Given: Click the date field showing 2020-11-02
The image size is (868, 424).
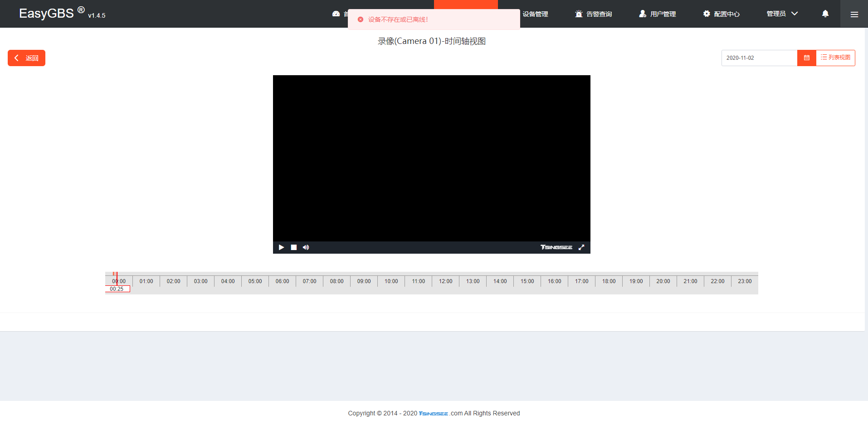Looking at the screenshot, I should 760,58.
